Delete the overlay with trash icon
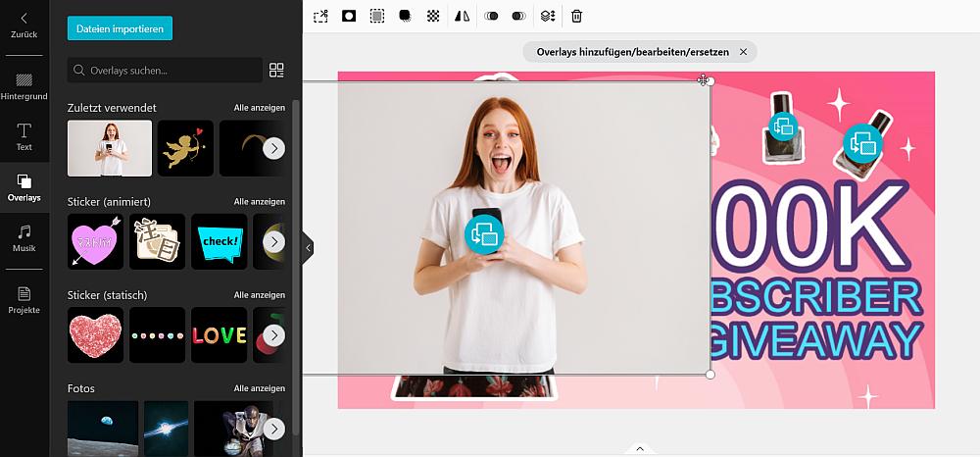 pyautogui.click(x=577, y=17)
